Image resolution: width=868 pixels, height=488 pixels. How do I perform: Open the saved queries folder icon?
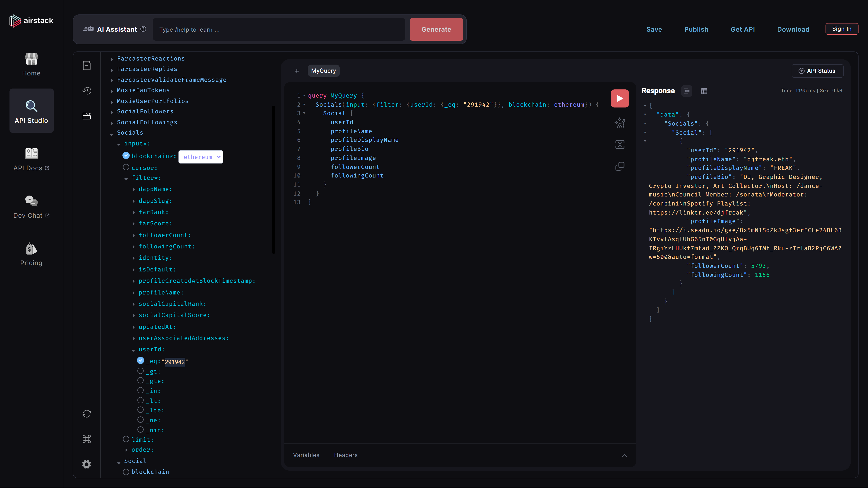[x=87, y=116]
